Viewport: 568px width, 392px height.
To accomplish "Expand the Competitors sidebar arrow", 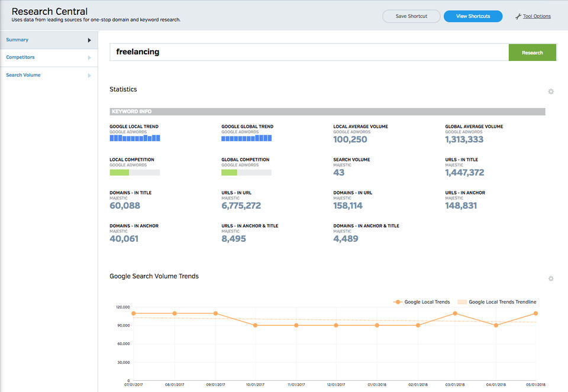I will pyautogui.click(x=89, y=58).
